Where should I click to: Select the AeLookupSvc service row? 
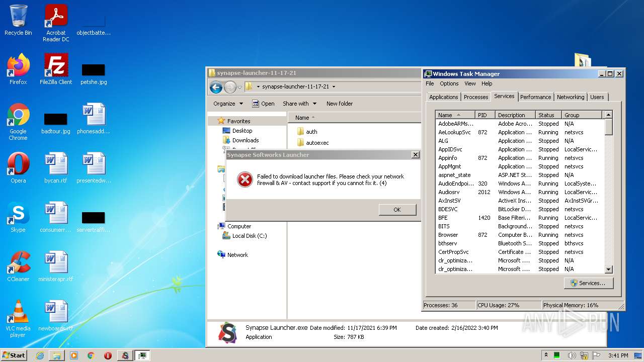(519, 132)
